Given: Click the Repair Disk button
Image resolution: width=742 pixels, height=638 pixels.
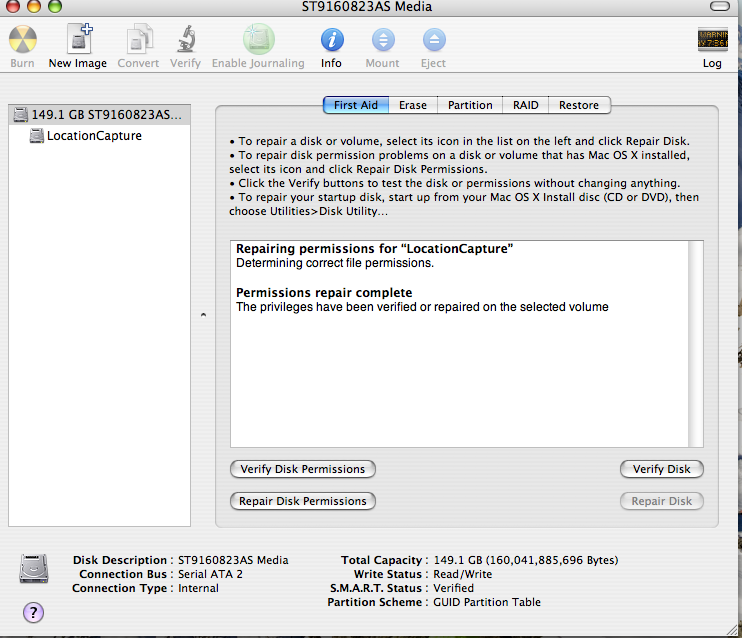Looking at the screenshot, I should tap(662, 501).
